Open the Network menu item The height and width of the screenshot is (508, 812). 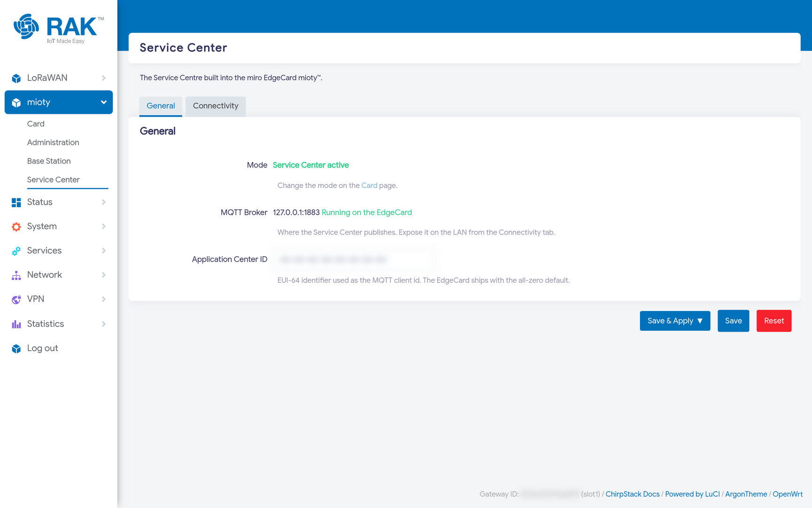coord(59,275)
